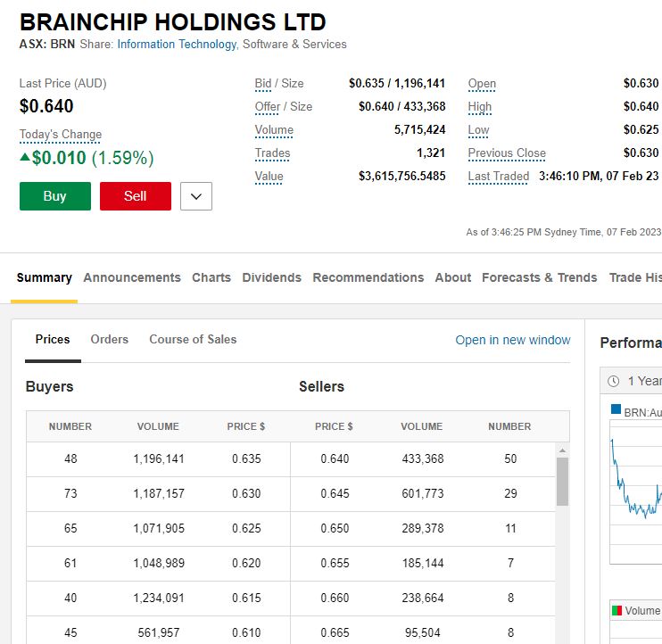This screenshot has width=662, height=644.
Task: Select the Forecasts & Trends tab
Action: pos(540,277)
